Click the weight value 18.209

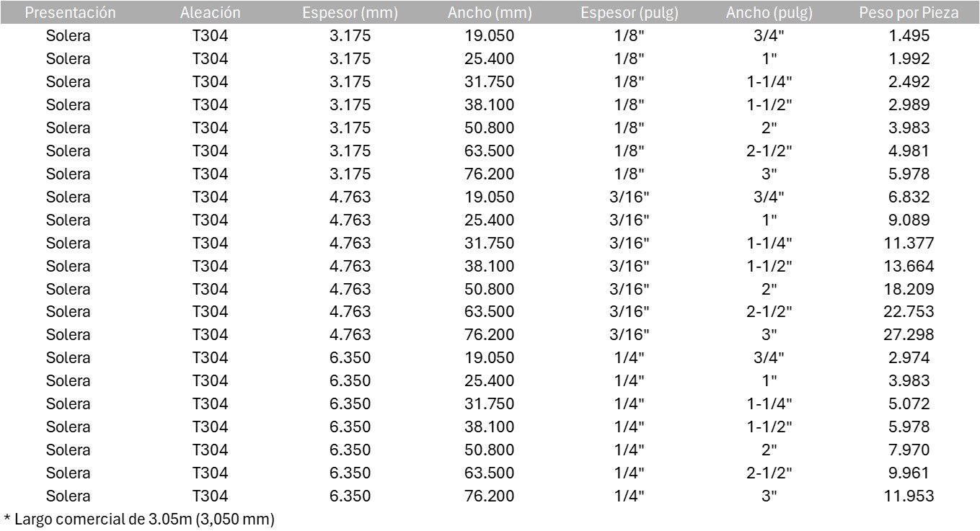click(x=909, y=289)
